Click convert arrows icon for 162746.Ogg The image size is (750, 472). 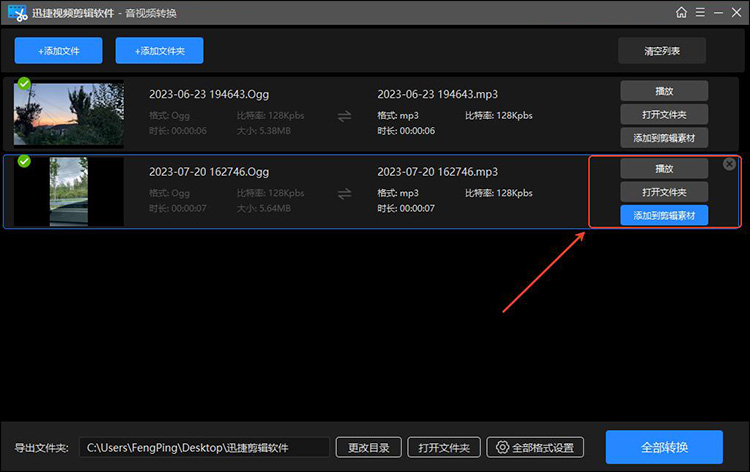pos(344,194)
